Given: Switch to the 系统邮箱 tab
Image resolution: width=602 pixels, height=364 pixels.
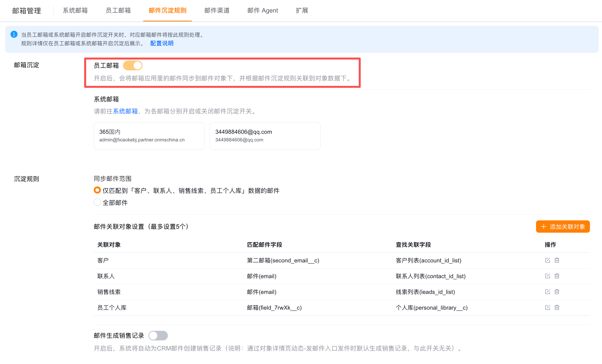Looking at the screenshot, I should click(75, 11).
